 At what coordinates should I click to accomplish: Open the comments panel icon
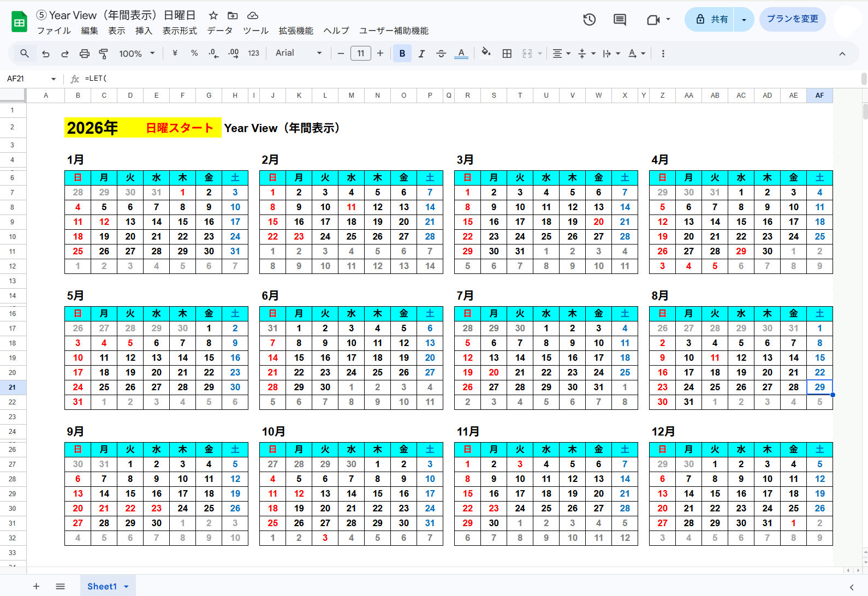tap(620, 20)
